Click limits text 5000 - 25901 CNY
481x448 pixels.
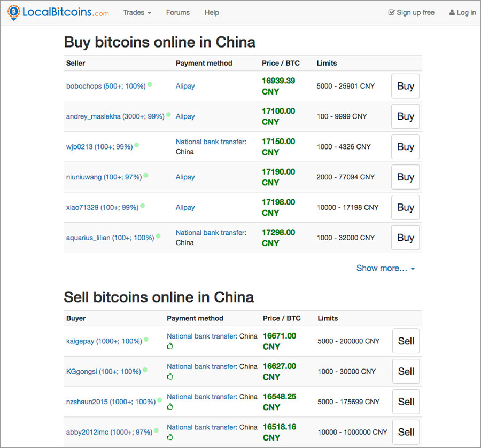tap(346, 86)
